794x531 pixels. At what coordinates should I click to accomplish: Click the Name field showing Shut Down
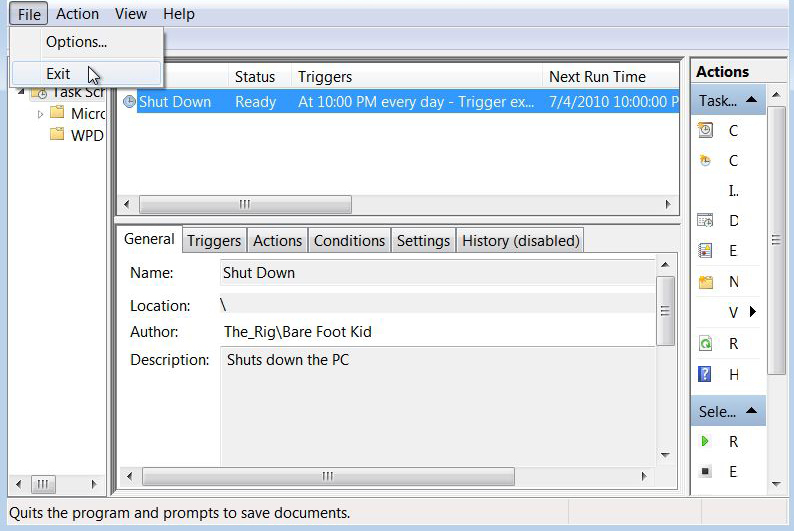[x=438, y=273]
